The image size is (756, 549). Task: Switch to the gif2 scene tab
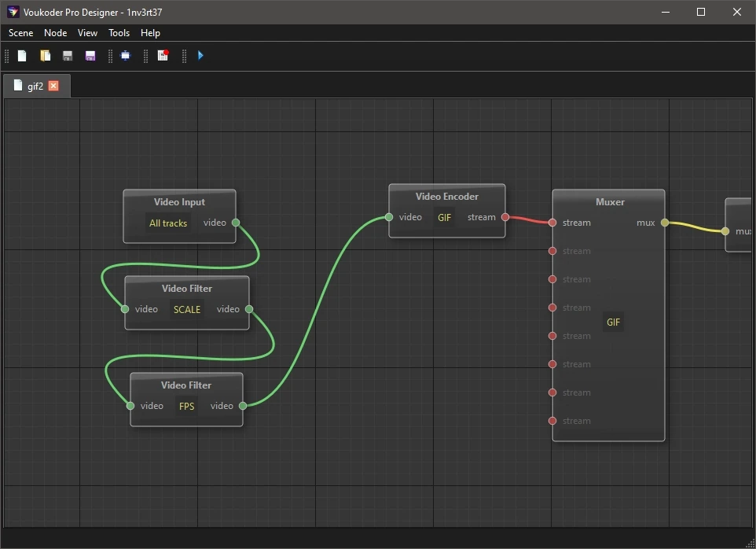(35, 86)
